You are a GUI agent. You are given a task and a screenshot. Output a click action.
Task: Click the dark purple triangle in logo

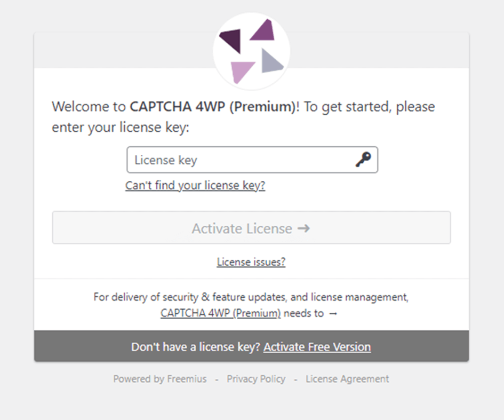(231, 40)
